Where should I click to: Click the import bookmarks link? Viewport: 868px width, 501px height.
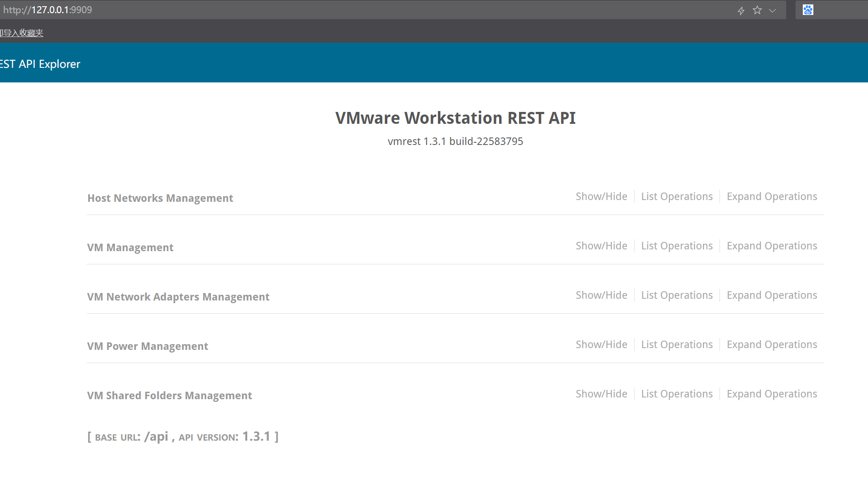(x=22, y=33)
